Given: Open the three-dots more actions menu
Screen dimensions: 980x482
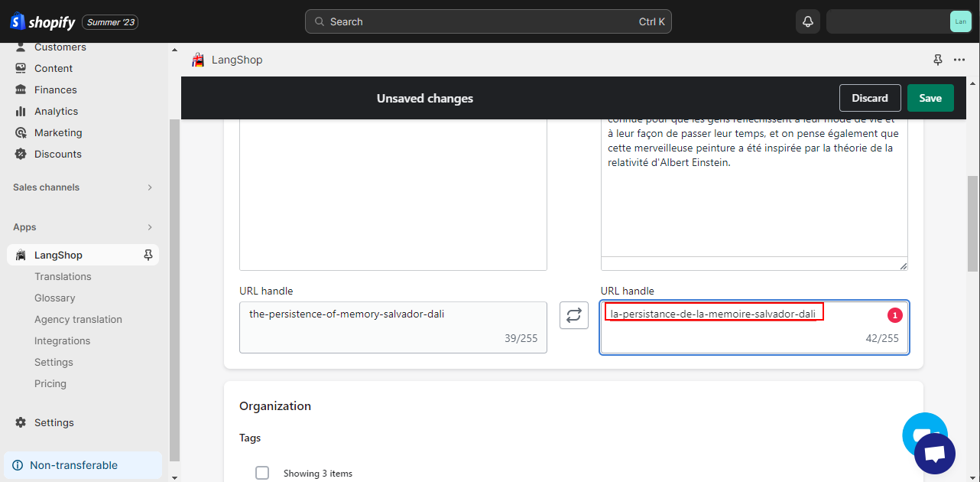Looking at the screenshot, I should pos(959,60).
